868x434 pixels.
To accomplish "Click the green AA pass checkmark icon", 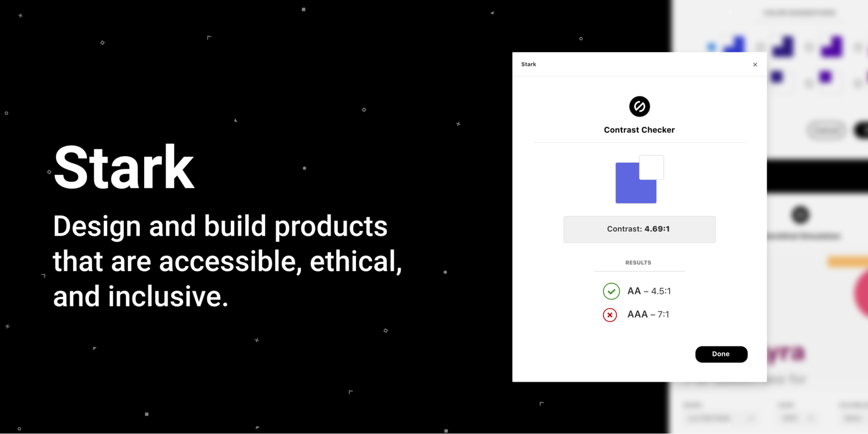I will coord(611,291).
